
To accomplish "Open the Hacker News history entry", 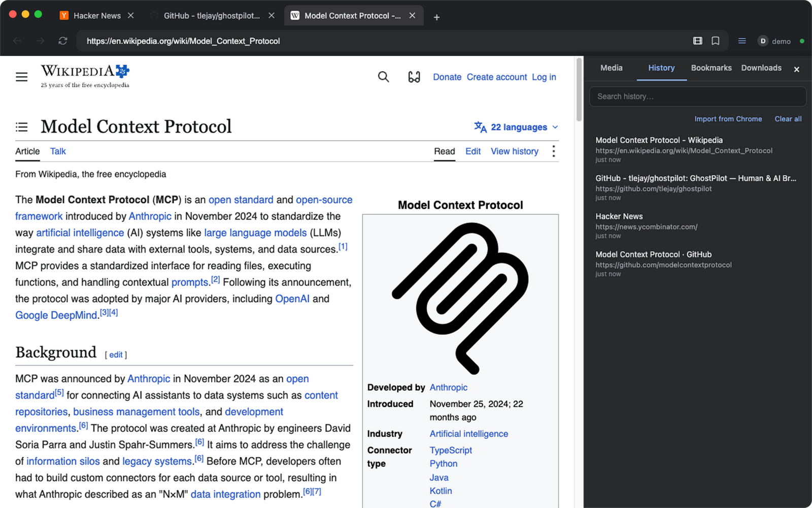I will pyautogui.click(x=697, y=226).
